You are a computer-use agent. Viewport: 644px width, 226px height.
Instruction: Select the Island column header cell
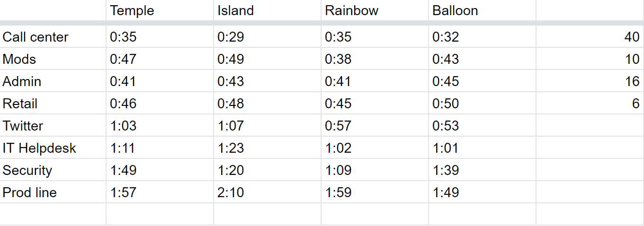click(267, 10)
